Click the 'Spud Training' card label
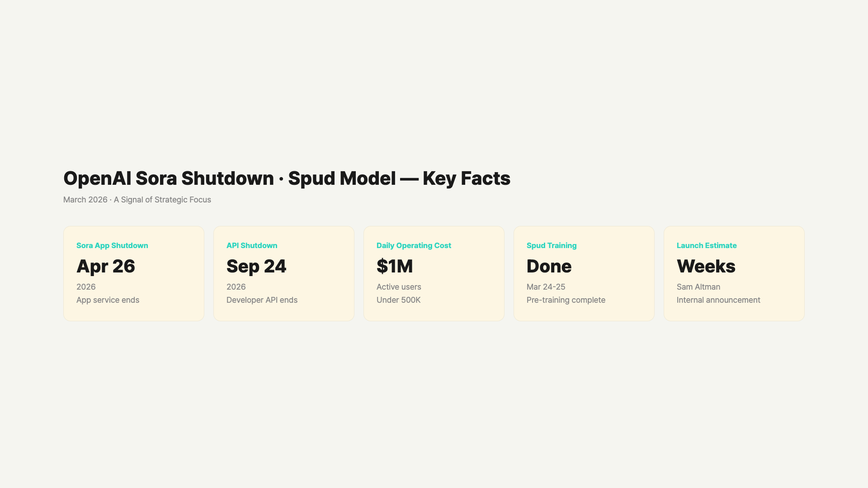 [552, 245]
